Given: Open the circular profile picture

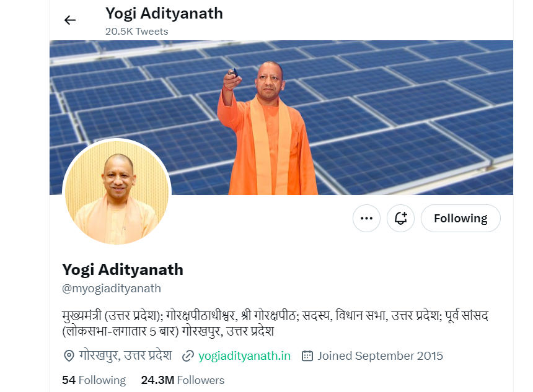Looking at the screenshot, I should point(117,191).
